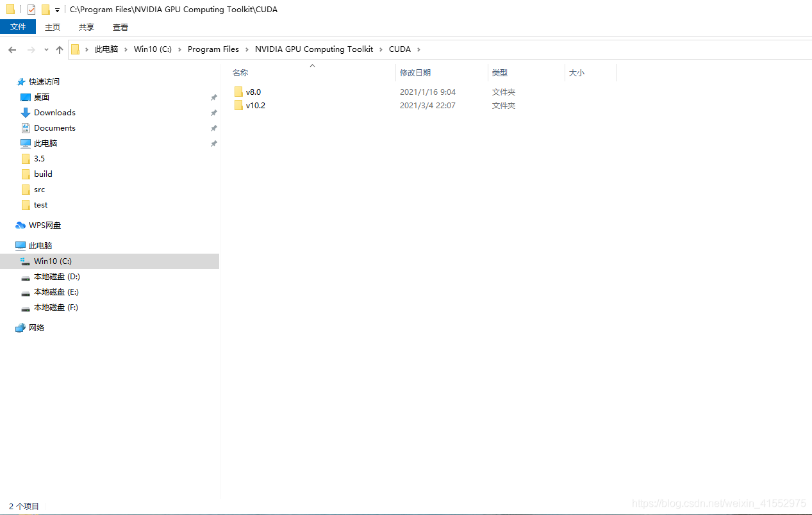Open pinned 此电脑 in quick access

pos(46,143)
